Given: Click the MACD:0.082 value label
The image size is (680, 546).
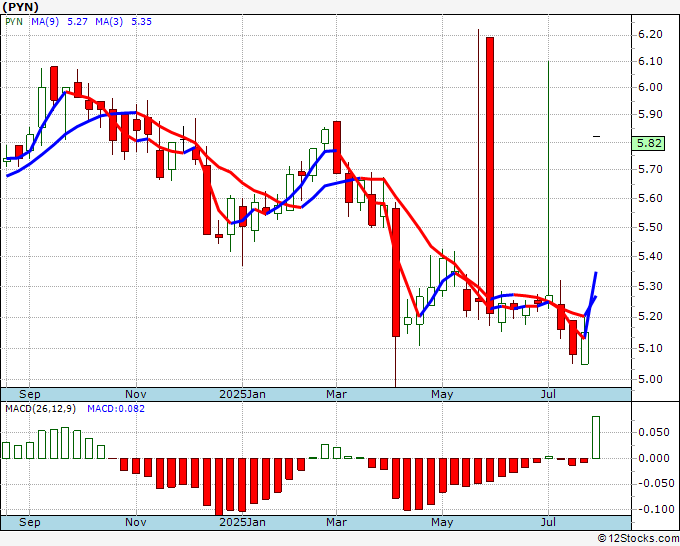Looking at the screenshot, I should 116,409.
